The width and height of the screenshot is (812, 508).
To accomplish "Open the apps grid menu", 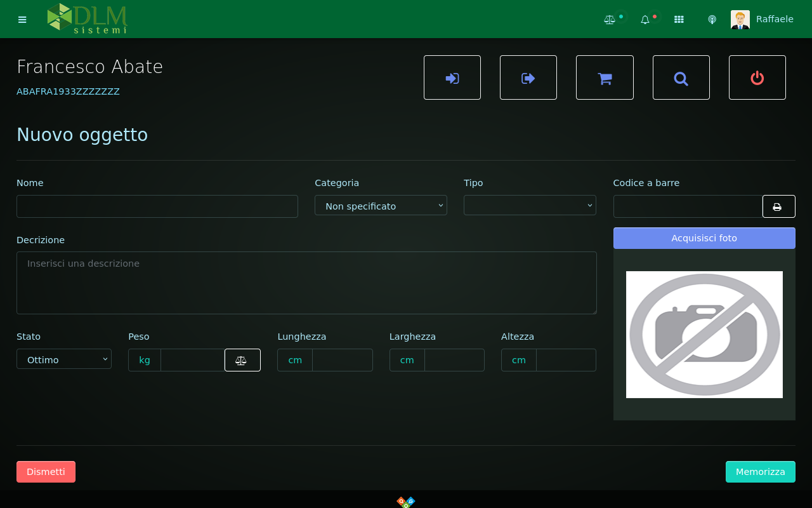I will coord(679,20).
